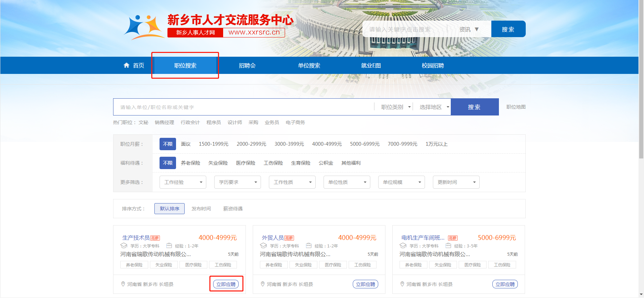Click the 高薪 badge next to 生产技术员
This screenshot has height=298, width=644.
click(x=155, y=238)
